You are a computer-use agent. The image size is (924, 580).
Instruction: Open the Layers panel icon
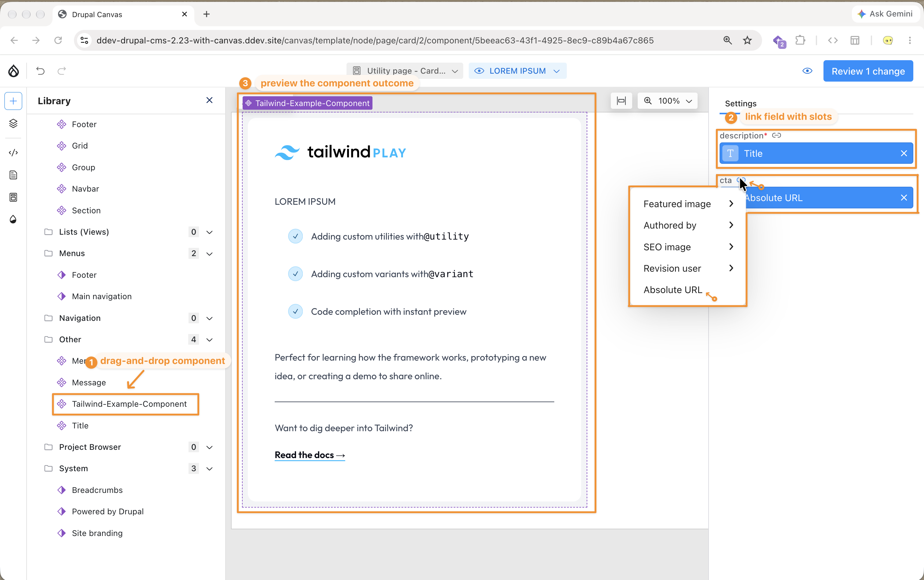13,123
